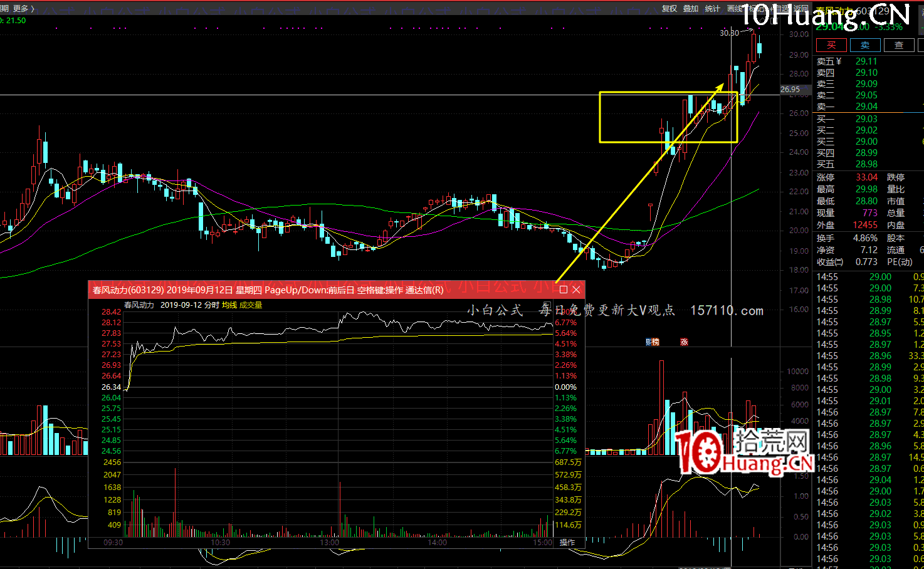Click the 26.95 crosshair price label

click(790, 90)
